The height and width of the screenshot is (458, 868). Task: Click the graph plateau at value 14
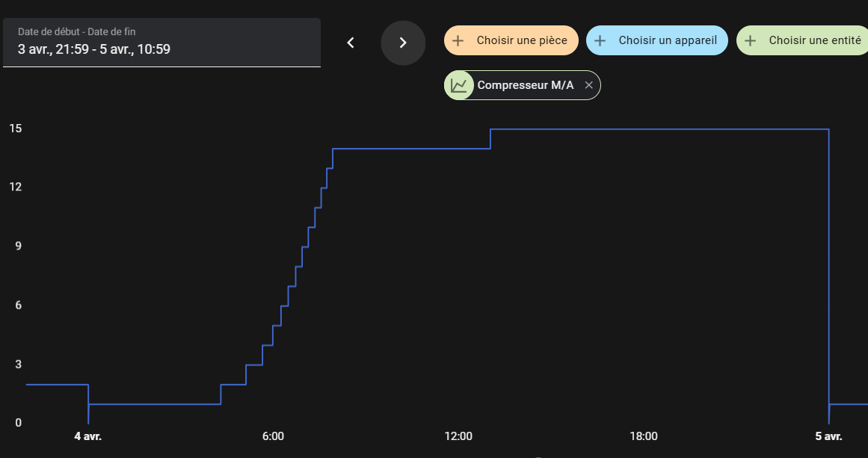(411, 149)
